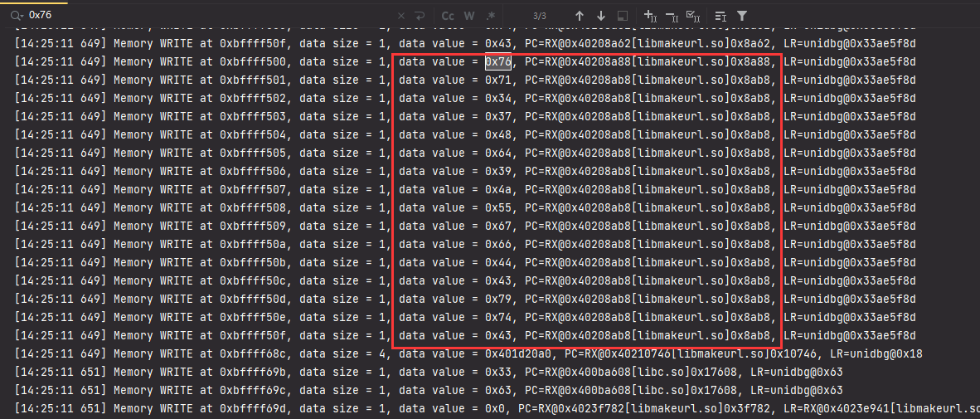
Task: Click Unselect Occurrence icon
Action: pos(672,16)
